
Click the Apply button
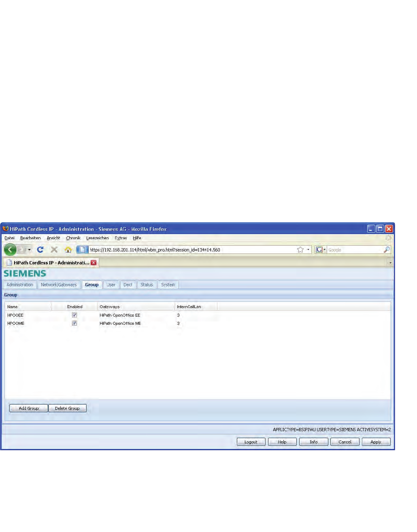[376, 442]
